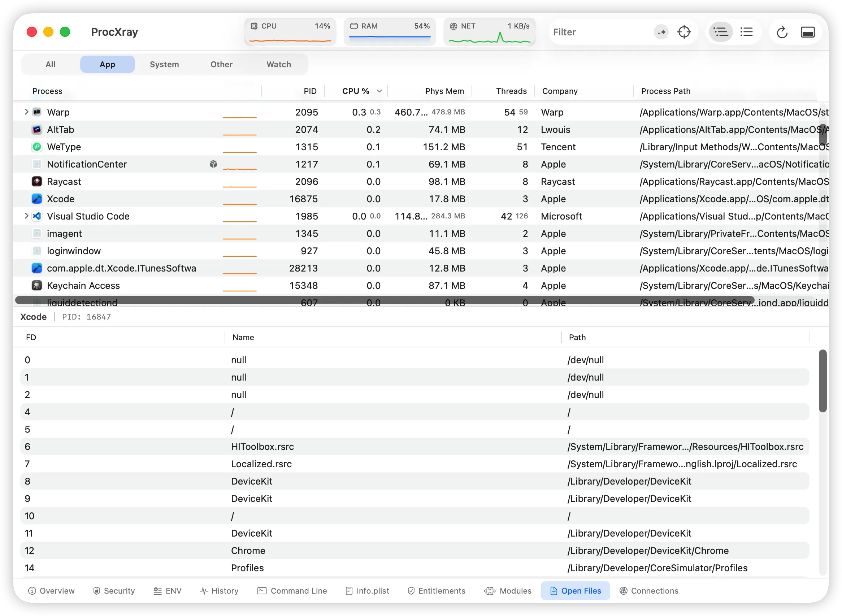Switch to hierarchical process view
Screen dimensions: 842x616
(720, 32)
